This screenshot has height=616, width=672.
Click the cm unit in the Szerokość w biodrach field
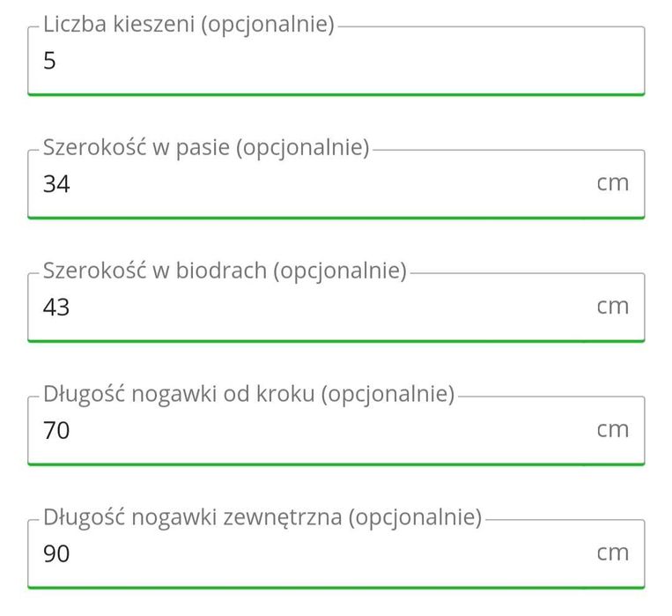(612, 307)
